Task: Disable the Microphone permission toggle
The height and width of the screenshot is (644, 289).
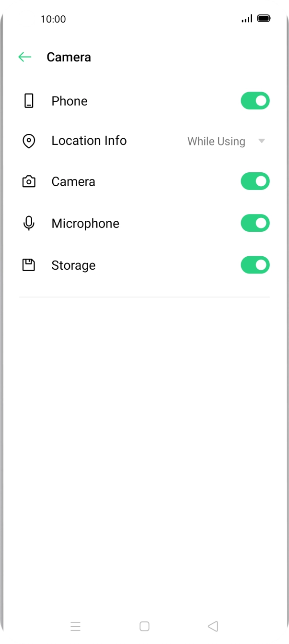Action: pyautogui.click(x=255, y=223)
